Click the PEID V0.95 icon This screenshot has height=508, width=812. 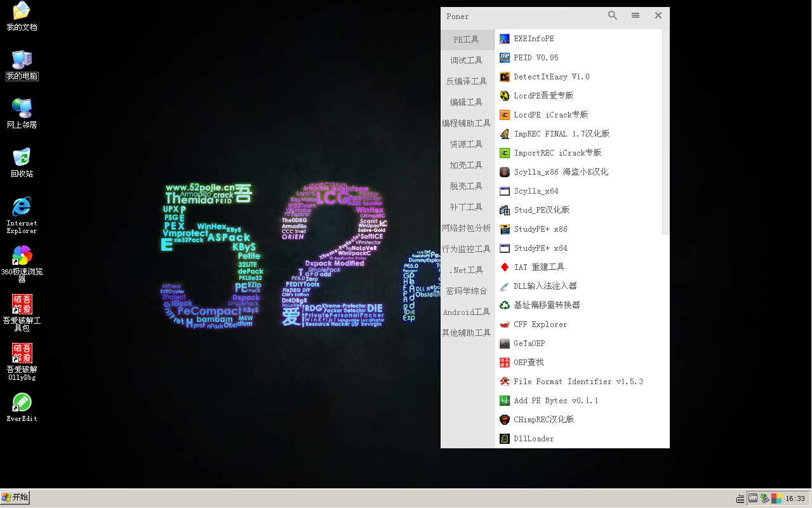coord(505,58)
